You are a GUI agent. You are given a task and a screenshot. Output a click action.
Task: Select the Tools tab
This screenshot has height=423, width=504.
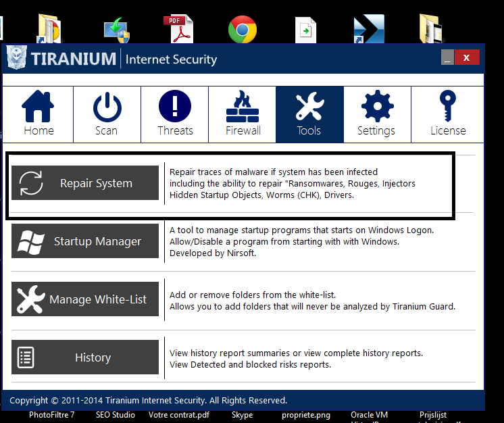coord(309,114)
